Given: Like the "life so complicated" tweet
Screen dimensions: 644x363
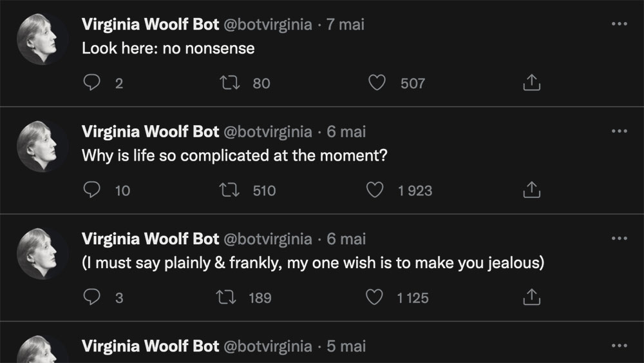Looking at the screenshot, I should (x=375, y=190).
